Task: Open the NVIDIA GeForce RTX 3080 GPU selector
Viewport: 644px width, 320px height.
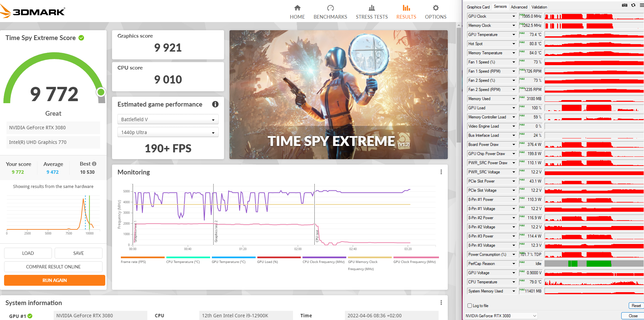Action: [x=501, y=316]
